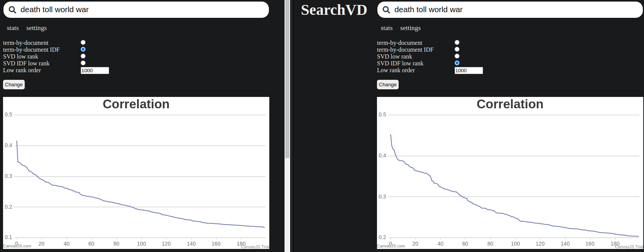Open the settings link in right window
Viewport: 644px width, 252px height.
(x=410, y=28)
